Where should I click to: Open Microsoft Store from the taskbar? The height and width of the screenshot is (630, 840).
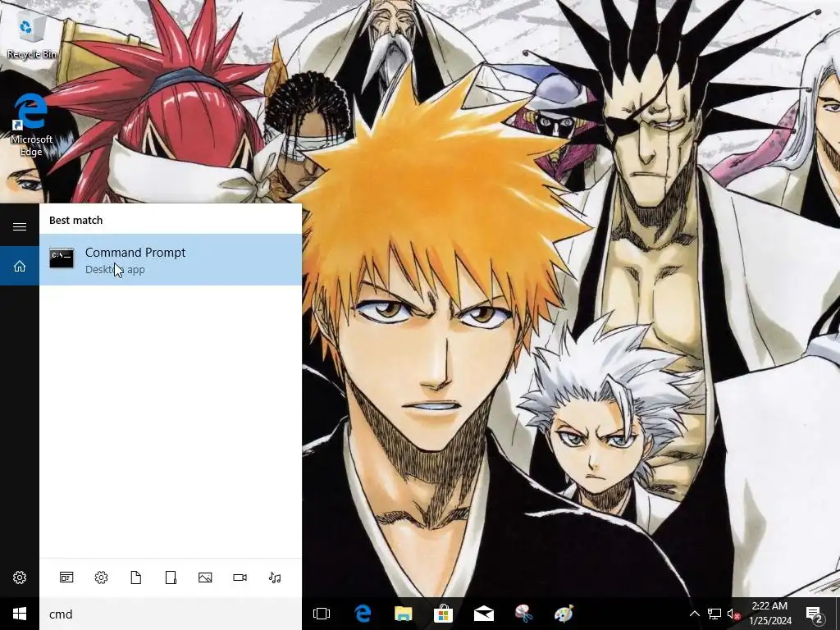[443, 614]
